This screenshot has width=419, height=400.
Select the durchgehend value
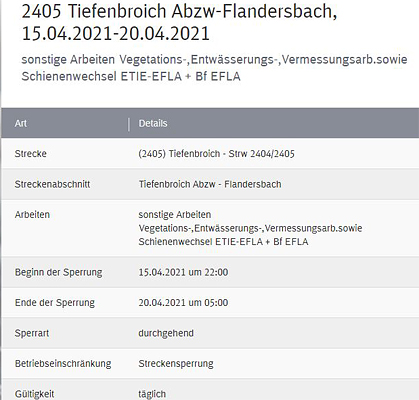coord(166,333)
